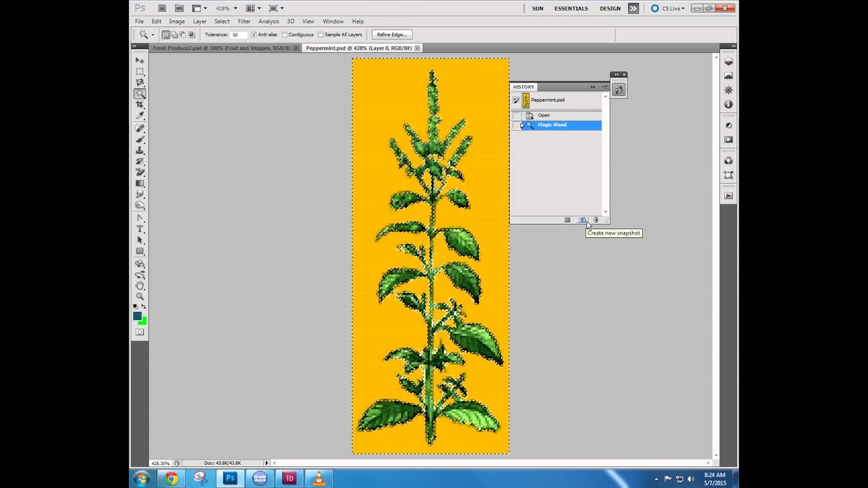The width and height of the screenshot is (868, 488).
Task: Select the Pen tool
Action: pos(140,218)
